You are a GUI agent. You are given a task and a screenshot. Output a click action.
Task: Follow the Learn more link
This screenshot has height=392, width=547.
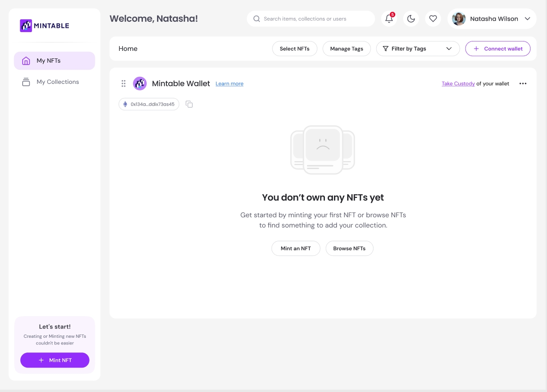[x=229, y=84]
